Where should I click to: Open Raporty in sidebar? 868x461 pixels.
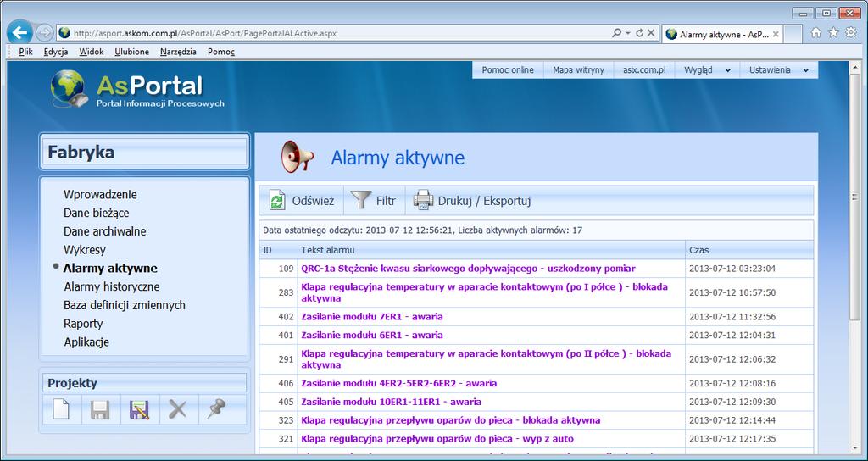(x=83, y=323)
